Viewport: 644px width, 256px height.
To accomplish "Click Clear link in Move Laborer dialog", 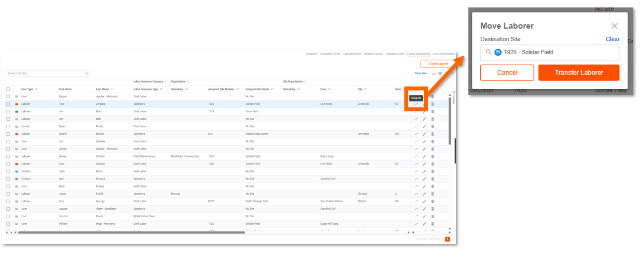I will [613, 39].
